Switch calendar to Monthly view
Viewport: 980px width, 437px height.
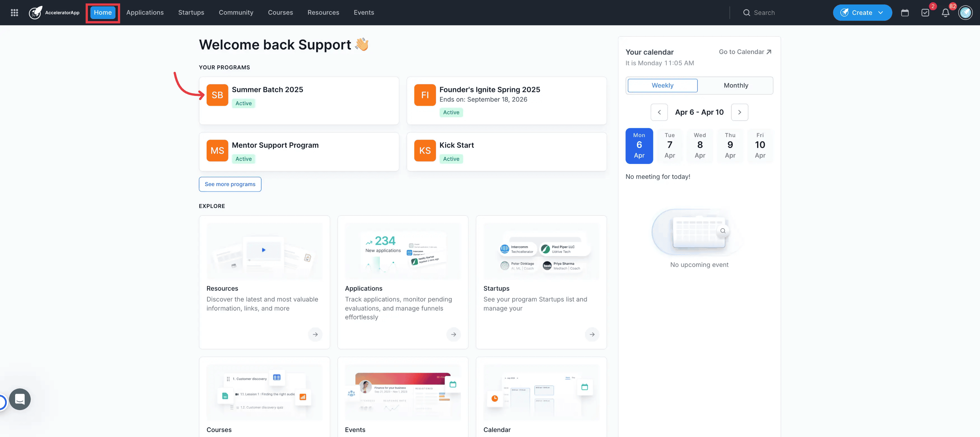[x=735, y=86]
